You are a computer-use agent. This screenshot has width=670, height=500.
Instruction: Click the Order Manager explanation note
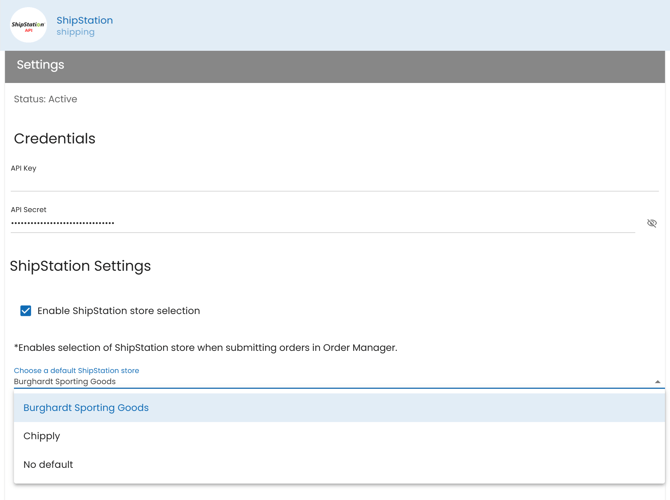[x=206, y=347]
